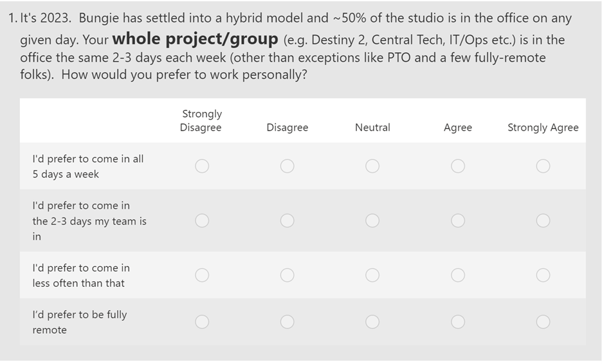Select Strongly Disagree for 2-3 days team is in
Screen dimensions: 602x364
[202, 221]
